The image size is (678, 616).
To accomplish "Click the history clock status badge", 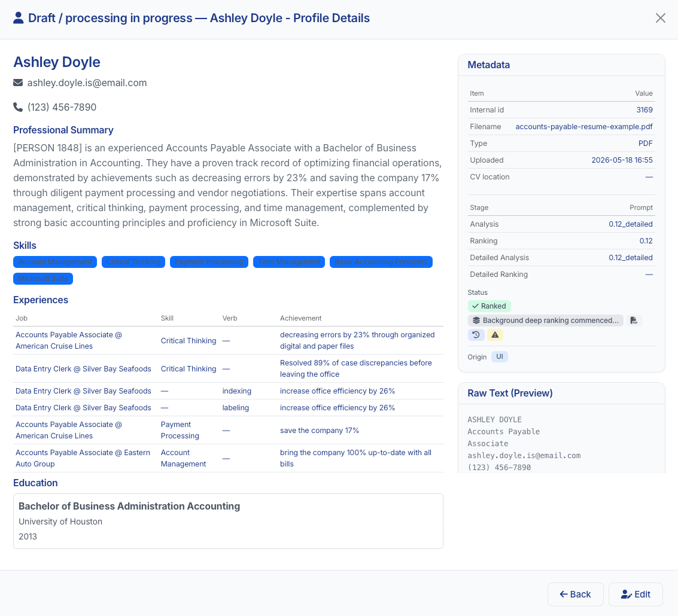I will (x=476, y=334).
